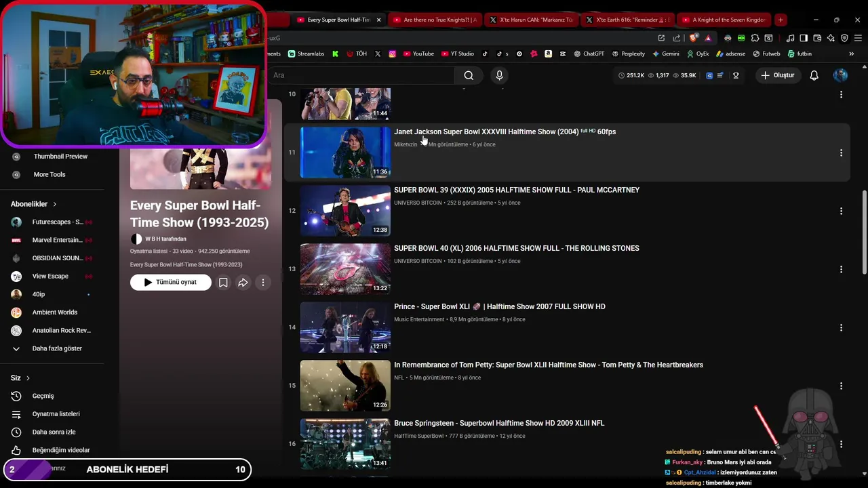Open Tom Petty Super Bowl XLII title
Screen dimensions: 868x488
coord(549,365)
